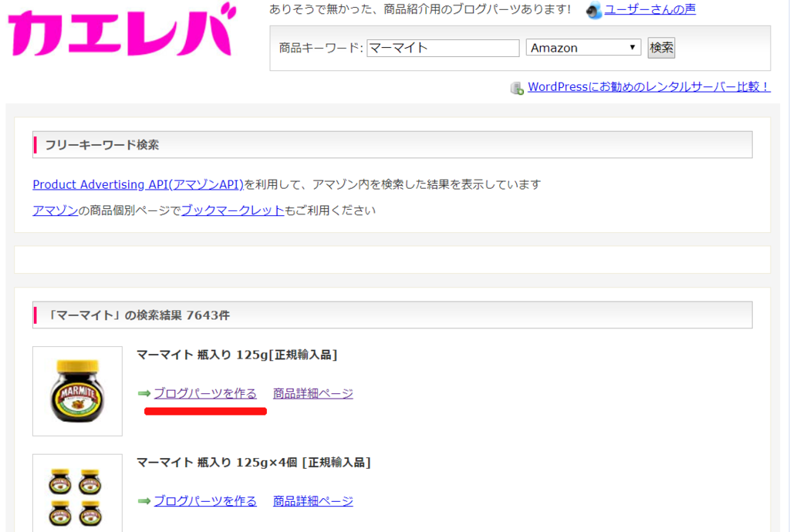Open the Amazon shop dropdown

[583, 47]
